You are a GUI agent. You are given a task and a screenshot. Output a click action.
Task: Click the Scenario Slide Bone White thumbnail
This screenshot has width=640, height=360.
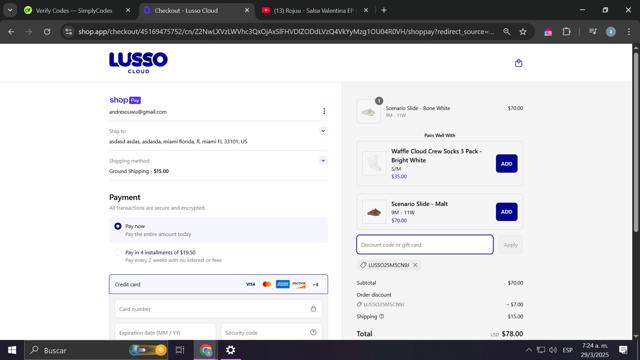coord(369,111)
